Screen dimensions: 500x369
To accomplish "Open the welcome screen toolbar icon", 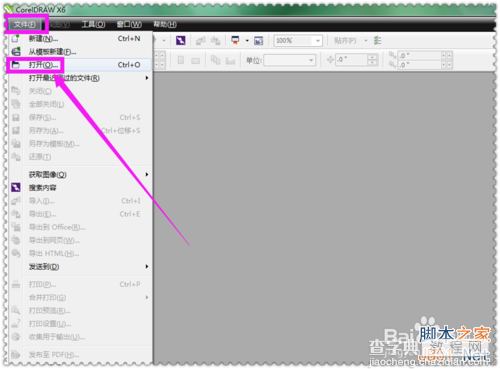I will tap(258, 41).
